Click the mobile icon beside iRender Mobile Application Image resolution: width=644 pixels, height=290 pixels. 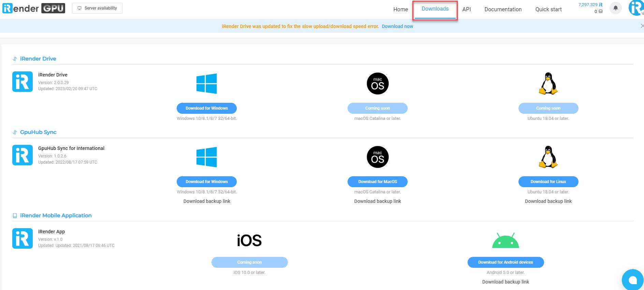pos(15,216)
